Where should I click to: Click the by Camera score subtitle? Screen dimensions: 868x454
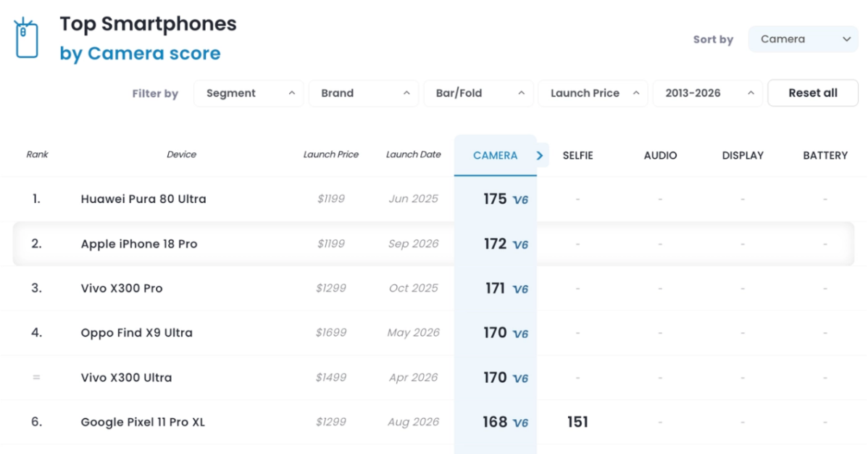click(140, 53)
